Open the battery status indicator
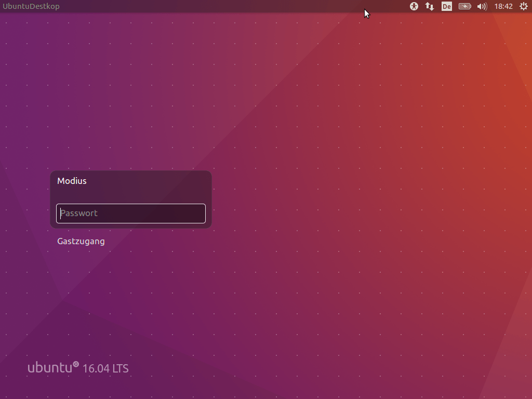This screenshot has width=532, height=399. coord(465,6)
